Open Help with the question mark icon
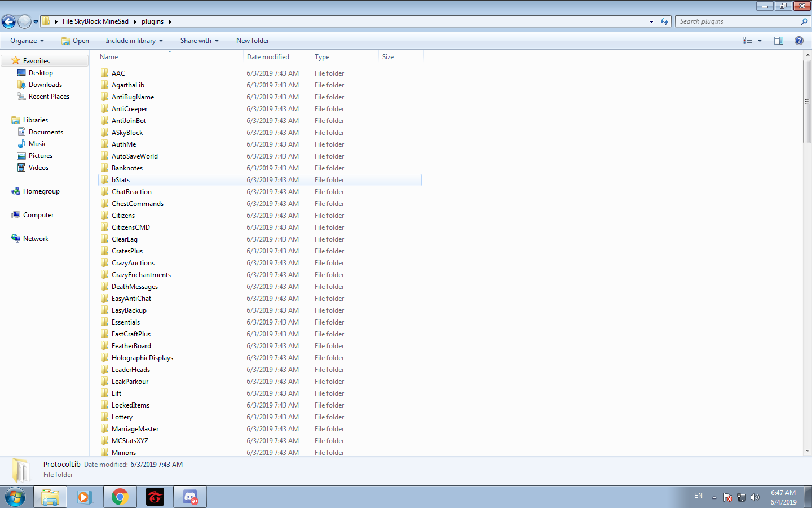Image resolution: width=812 pixels, height=508 pixels. coord(798,41)
